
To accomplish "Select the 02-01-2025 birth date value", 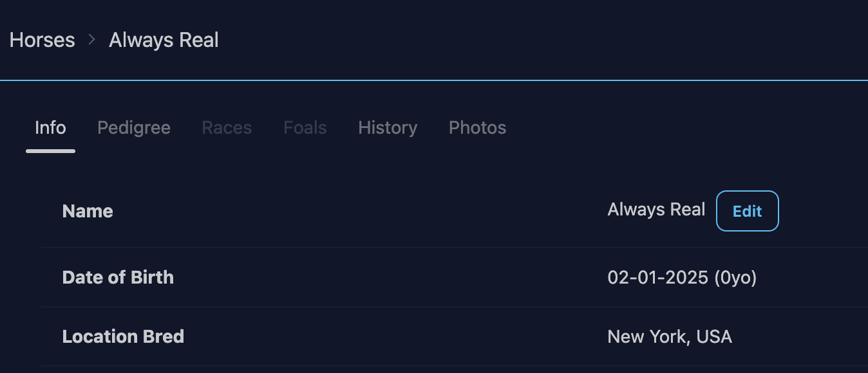I will [658, 278].
